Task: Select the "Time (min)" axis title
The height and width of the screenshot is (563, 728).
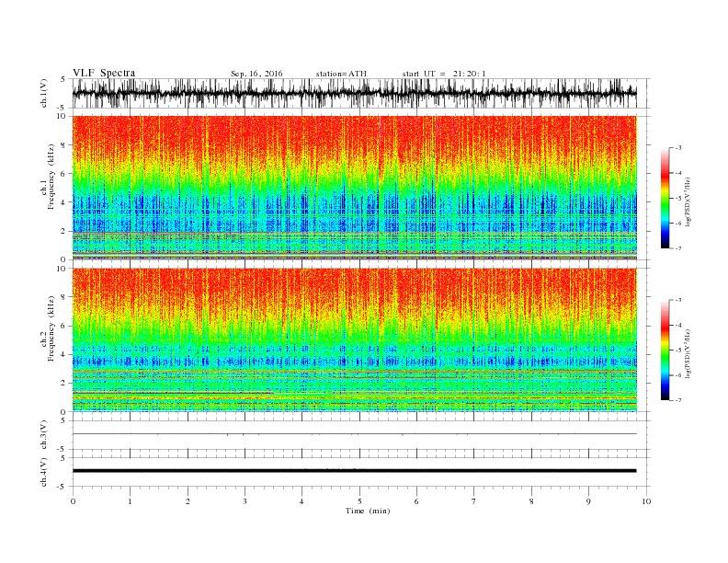Action: [x=368, y=511]
